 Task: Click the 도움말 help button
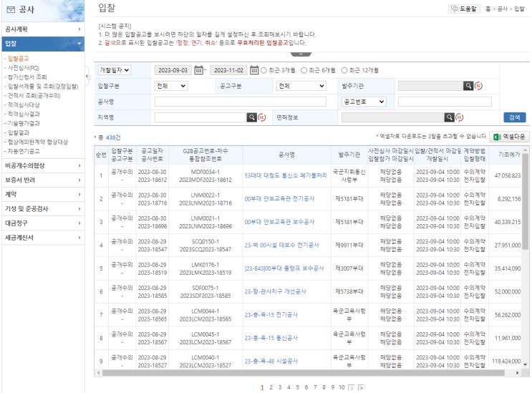tap(464, 9)
